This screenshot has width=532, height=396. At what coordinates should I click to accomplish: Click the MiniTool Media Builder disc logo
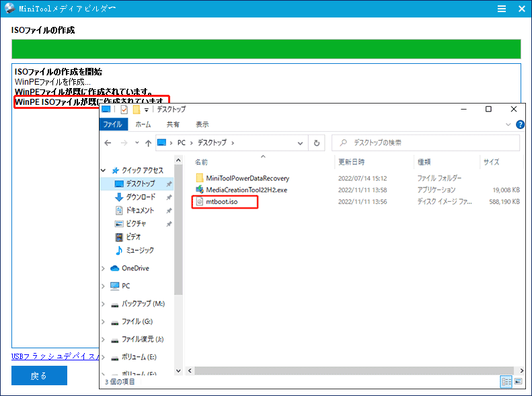point(9,8)
